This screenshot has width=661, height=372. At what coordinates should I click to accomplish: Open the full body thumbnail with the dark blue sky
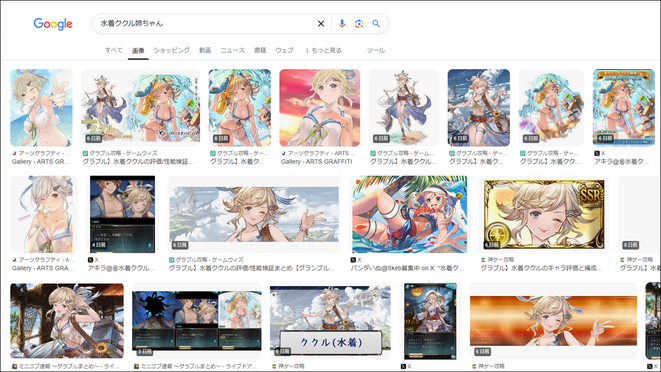[478, 108]
